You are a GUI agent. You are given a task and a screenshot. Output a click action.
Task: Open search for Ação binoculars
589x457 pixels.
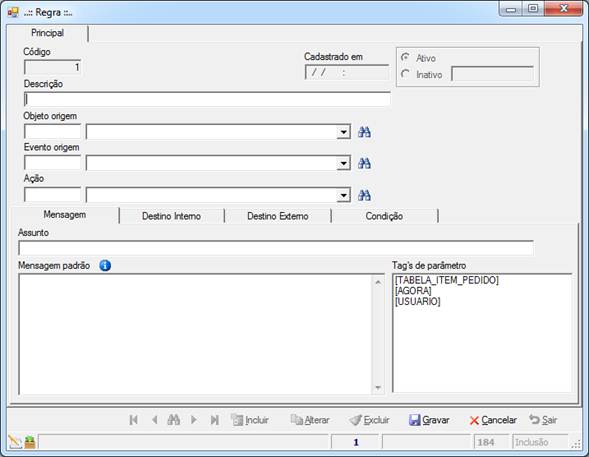pyautogui.click(x=364, y=195)
